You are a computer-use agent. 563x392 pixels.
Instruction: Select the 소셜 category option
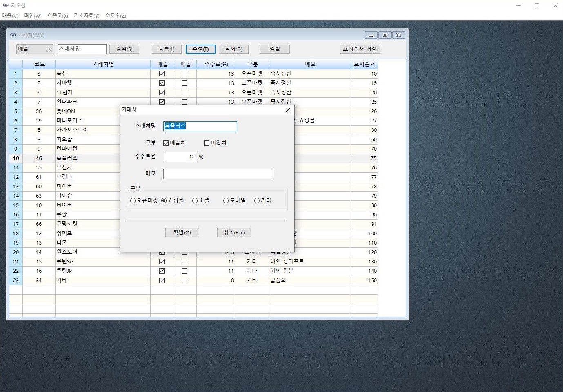click(x=195, y=201)
